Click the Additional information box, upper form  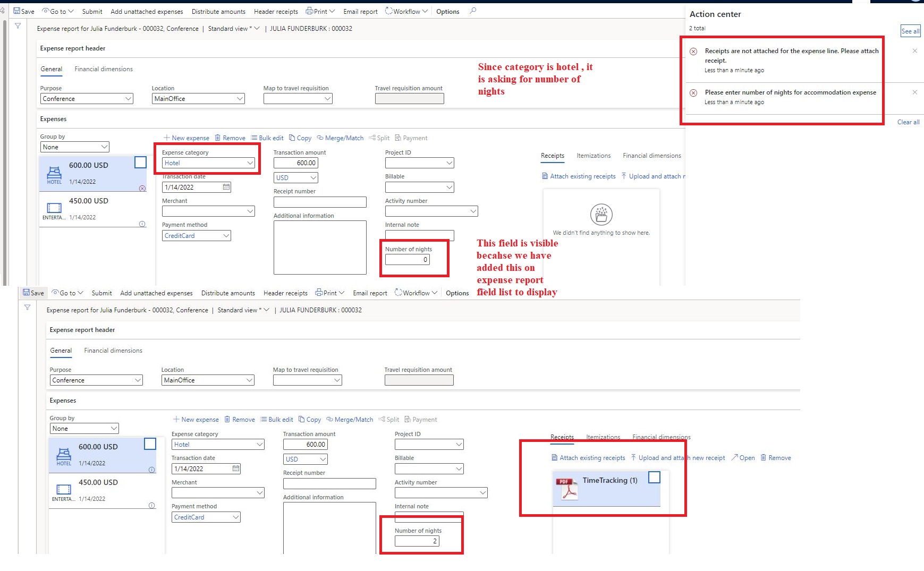pos(320,248)
